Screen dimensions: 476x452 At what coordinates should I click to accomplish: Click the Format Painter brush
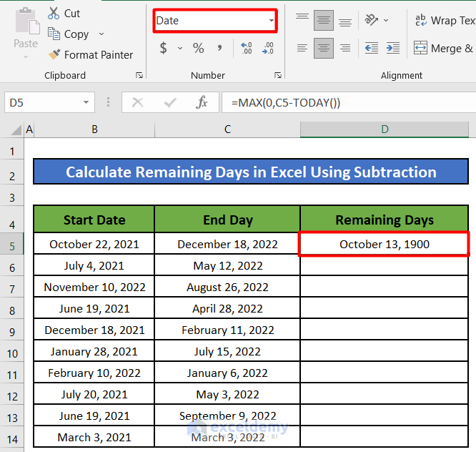click(54, 54)
